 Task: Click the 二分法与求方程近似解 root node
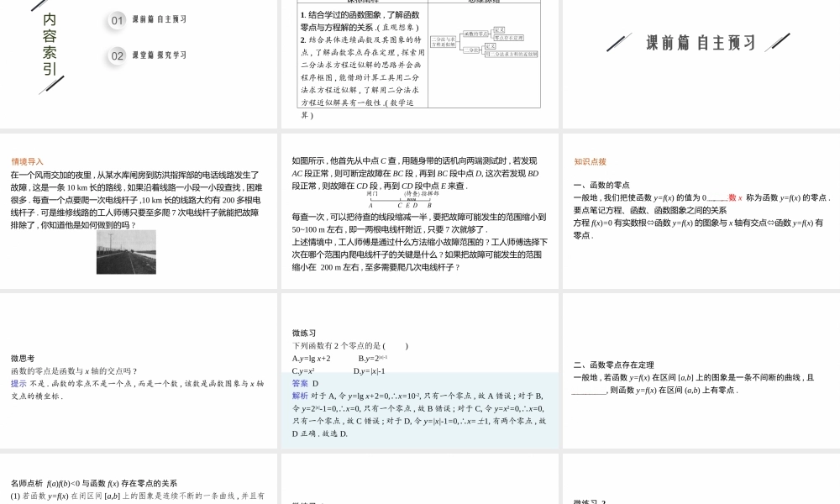point(444,41)
